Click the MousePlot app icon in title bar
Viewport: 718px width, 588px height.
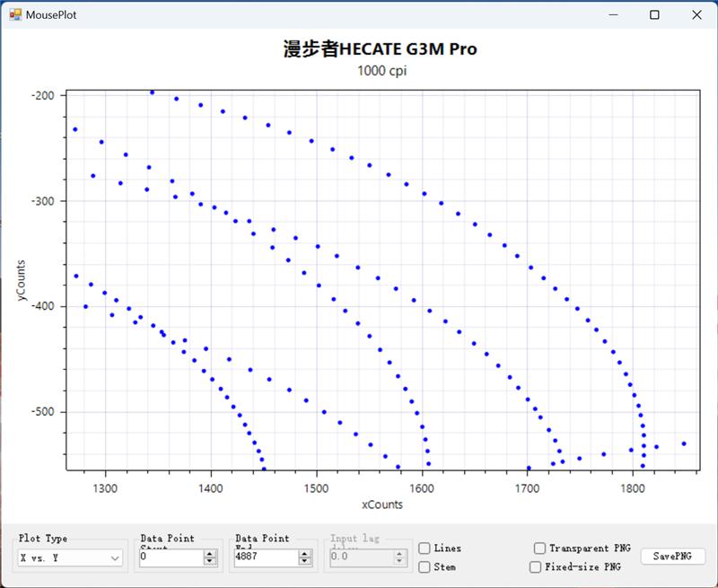click(14, 14)
